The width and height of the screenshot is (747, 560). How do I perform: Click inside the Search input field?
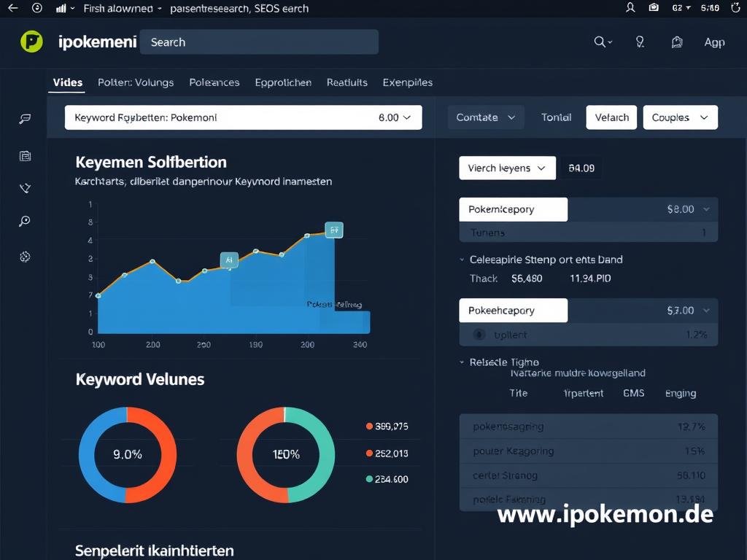[x=259, y=42]
